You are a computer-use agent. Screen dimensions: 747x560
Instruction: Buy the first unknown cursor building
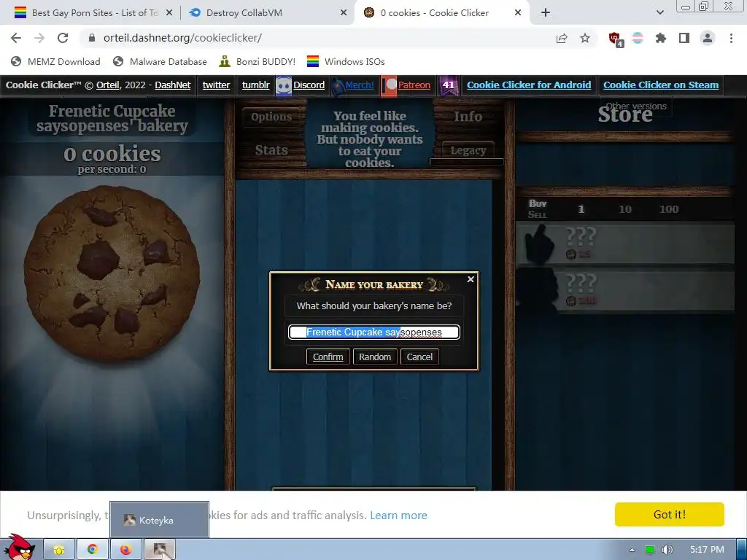[x=625, y=244]
